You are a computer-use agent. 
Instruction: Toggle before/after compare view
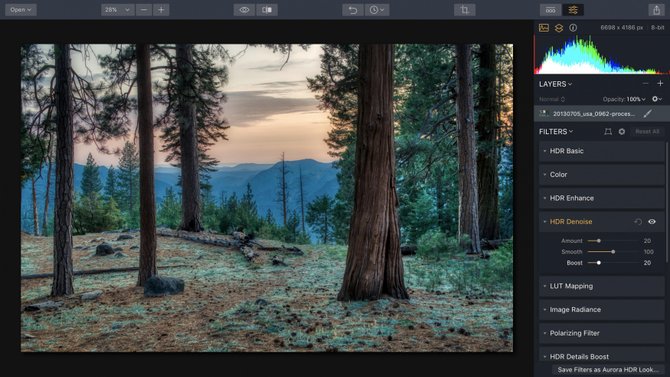click(x=267, y=9)
